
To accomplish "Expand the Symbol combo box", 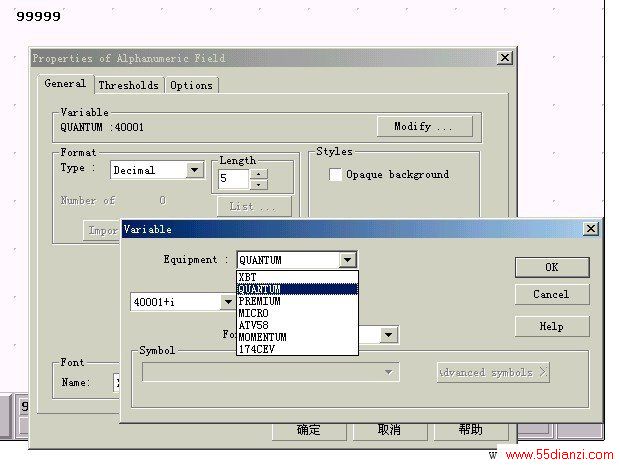I will pos(388,372).
